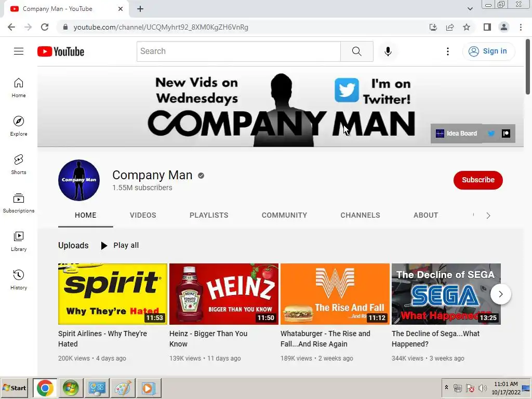Go to Home in sidebar
This screenshot has width=532, height=399.
click(x=19, y=88)
